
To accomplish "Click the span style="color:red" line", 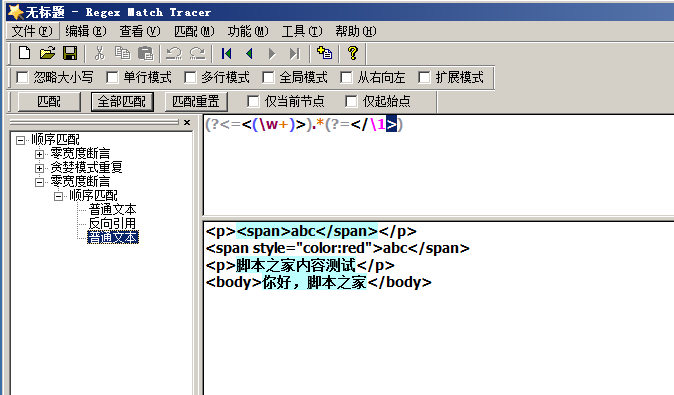I will click(337, 248).
